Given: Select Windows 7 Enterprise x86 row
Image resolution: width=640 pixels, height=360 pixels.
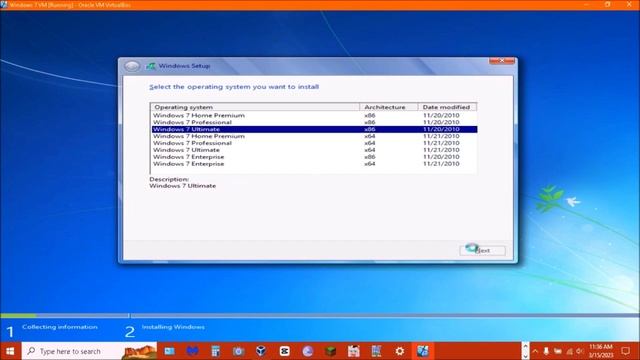Looking at the screenshot, I should (x=314, y=157).
